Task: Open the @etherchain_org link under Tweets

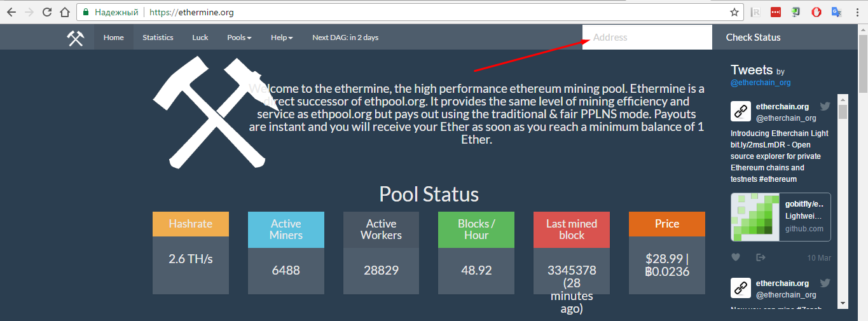Action: click(x=761, y=83)
